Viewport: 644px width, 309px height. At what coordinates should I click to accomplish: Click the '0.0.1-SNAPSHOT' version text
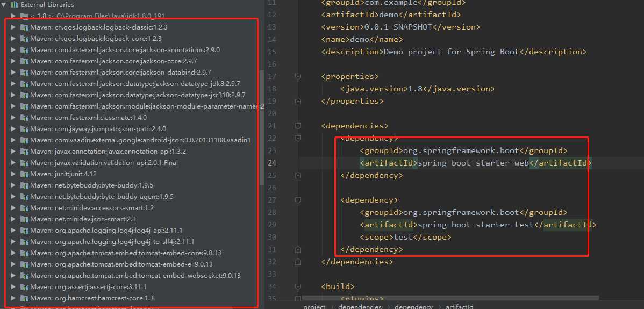(398, 27)
